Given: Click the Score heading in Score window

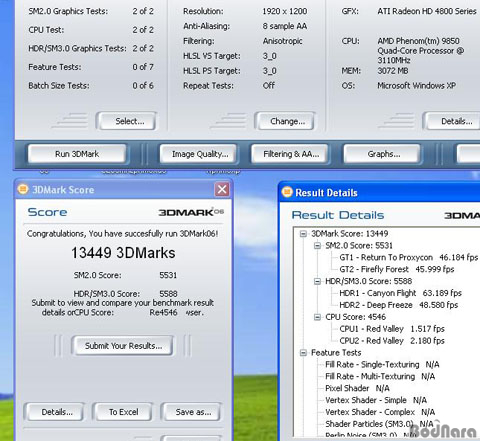Looking at the screenshot, I should (47, 212).
